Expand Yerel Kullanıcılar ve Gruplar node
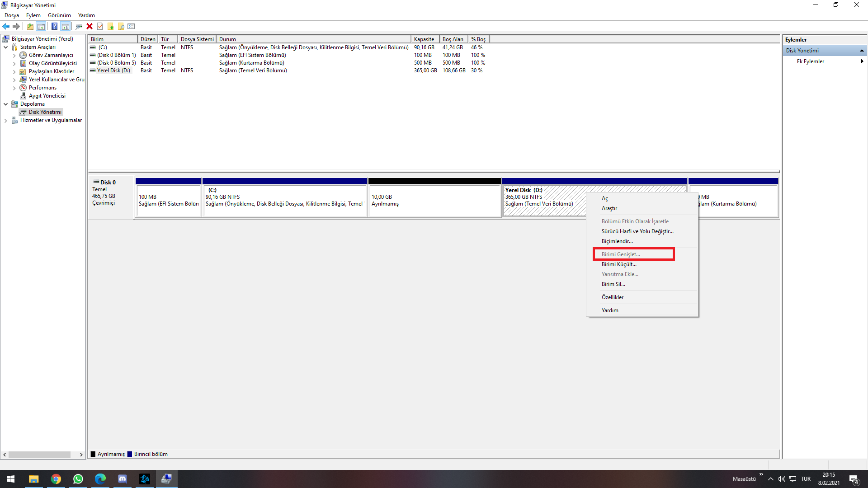 pyautogui.click(x=14, y=80)
